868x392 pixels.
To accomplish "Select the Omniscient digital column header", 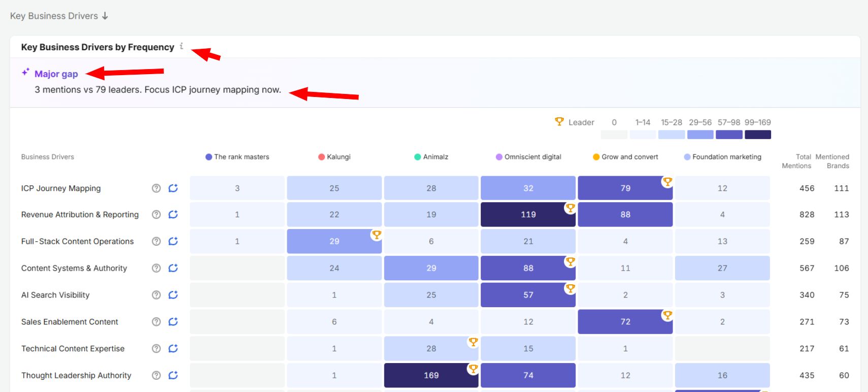I will point(528,157).
